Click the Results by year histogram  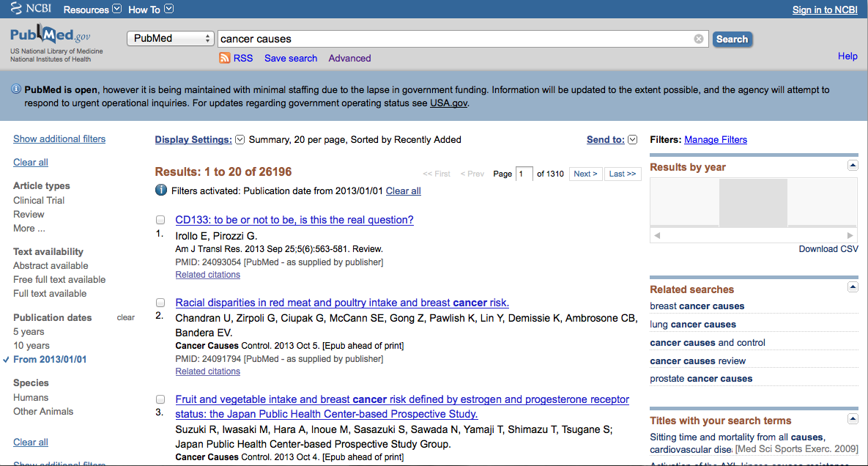point(753,202)
